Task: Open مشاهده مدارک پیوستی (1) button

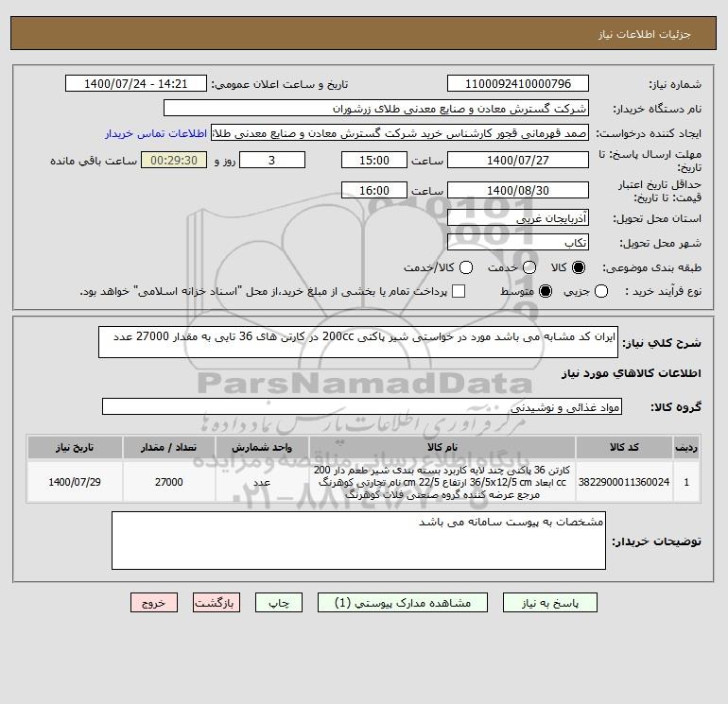Action: point(403,603)
